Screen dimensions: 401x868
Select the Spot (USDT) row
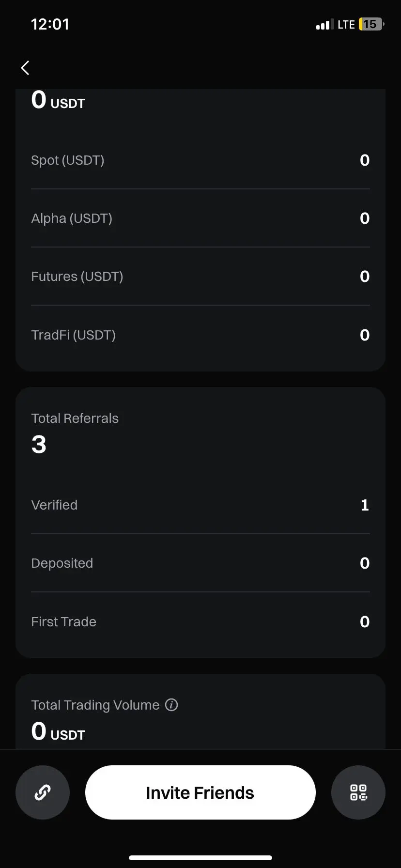pos(200,160)
